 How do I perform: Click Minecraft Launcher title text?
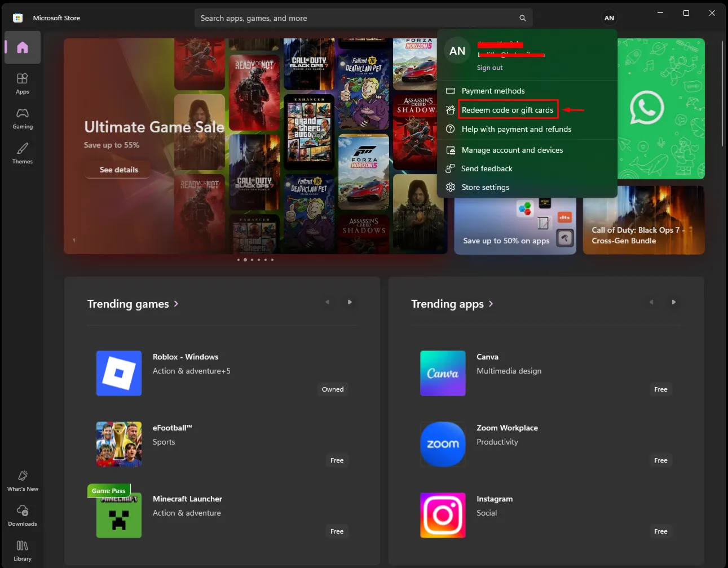click(187, 499)
